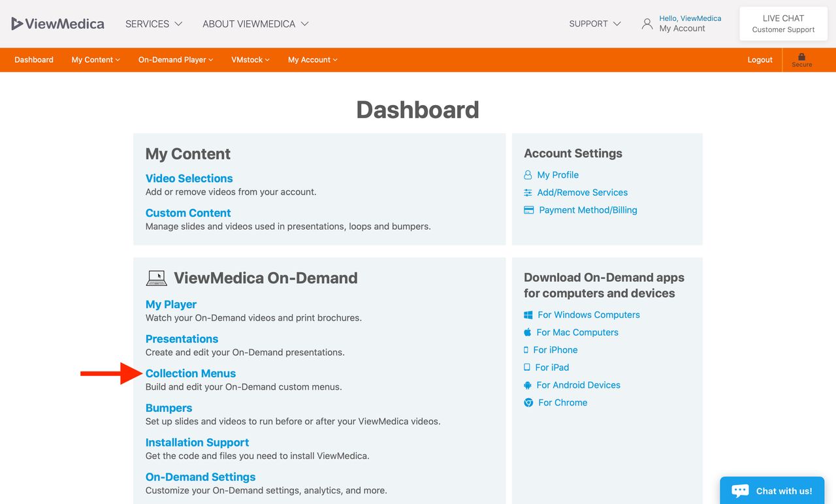
Task: Click the My Profile person icon
Action: 528,175
